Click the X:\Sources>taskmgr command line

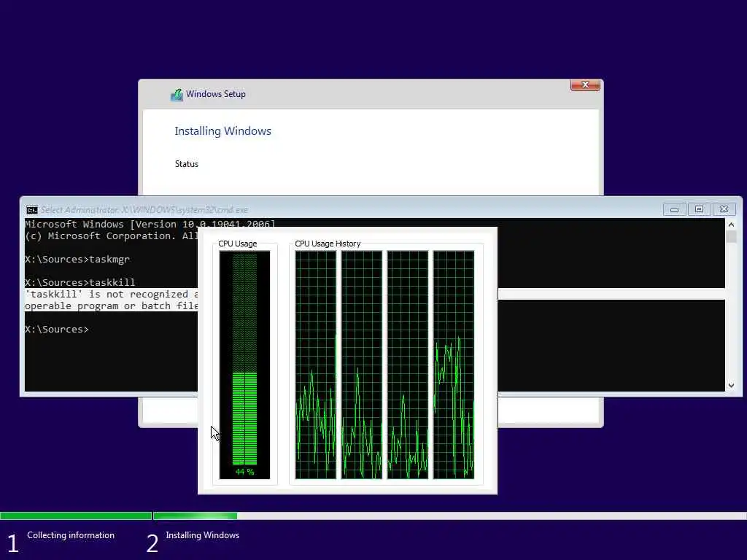77,260
